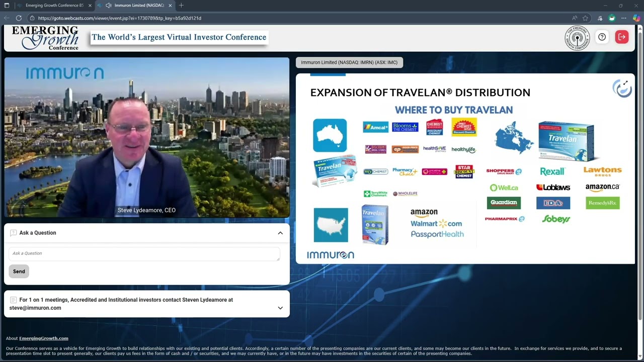Click the Amcal pharmacy logo

point(375,127)
